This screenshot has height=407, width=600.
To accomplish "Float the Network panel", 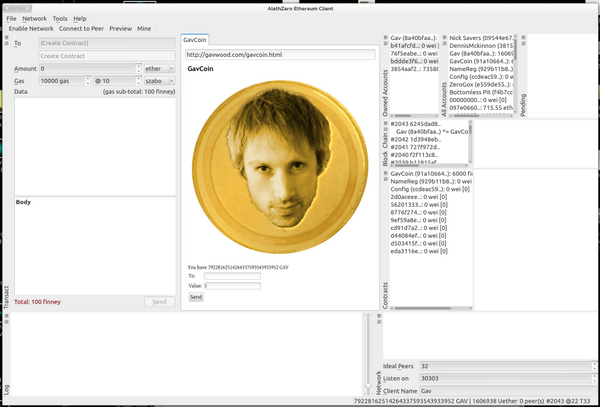I will tap(379, 322).
